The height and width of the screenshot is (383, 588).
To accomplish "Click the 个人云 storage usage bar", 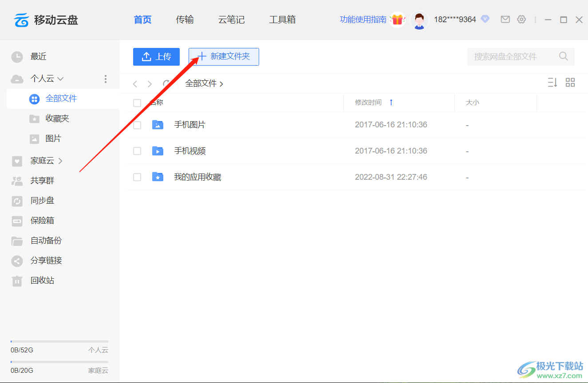I will [59, 342].
